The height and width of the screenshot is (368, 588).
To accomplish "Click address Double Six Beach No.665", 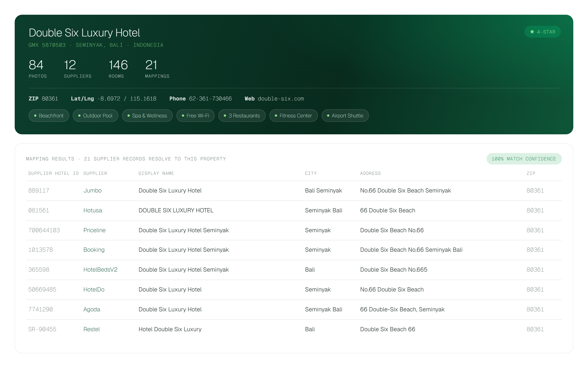I will [x=394, y=270].
